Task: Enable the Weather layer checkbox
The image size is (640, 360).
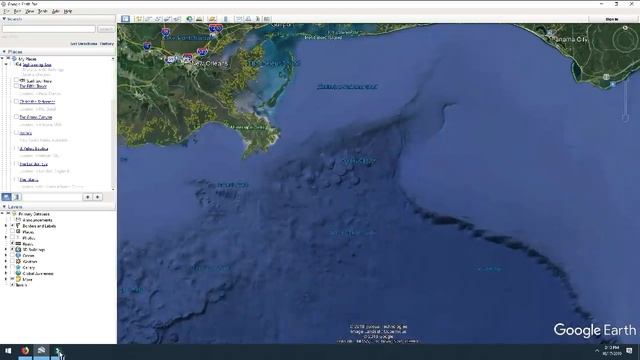Action: (x=13, y=261)
